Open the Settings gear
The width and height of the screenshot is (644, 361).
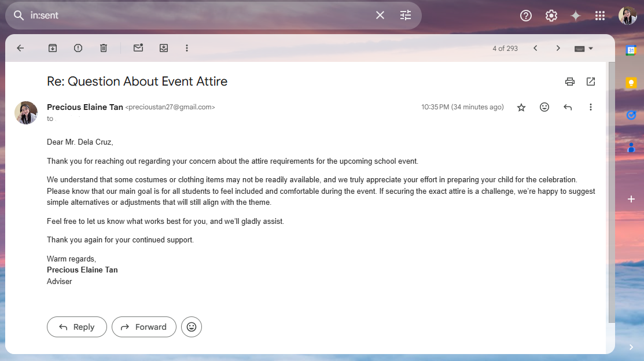point(551,16)
